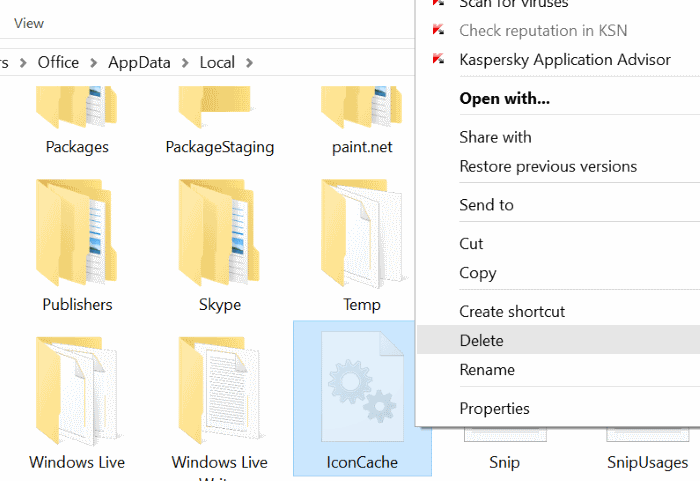Click the Publishers folder name
The image size is (700, 481).
pos(77,305)
